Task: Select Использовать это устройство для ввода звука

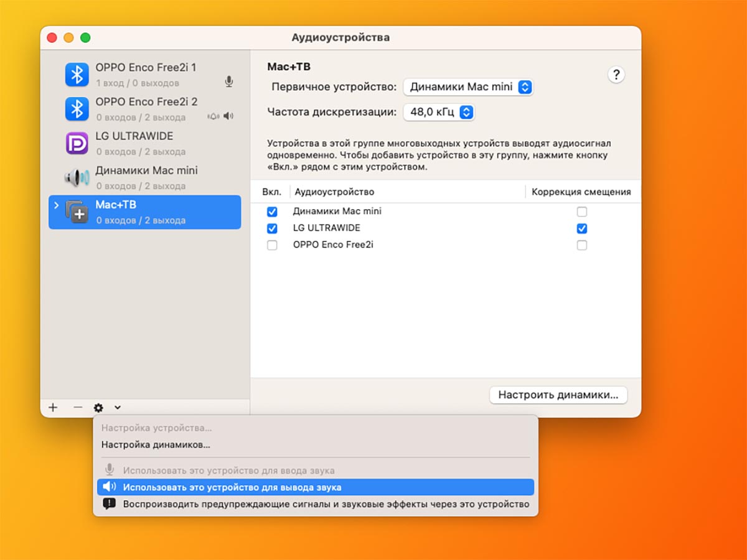Action: [x=316, y=470]
